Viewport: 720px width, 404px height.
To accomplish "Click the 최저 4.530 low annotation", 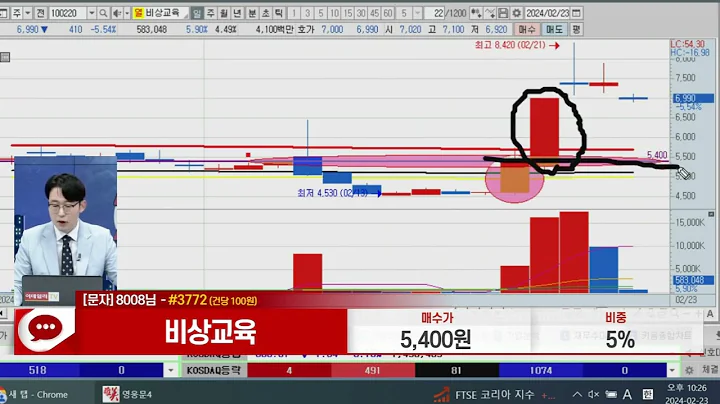I will [x=338, y=193].
